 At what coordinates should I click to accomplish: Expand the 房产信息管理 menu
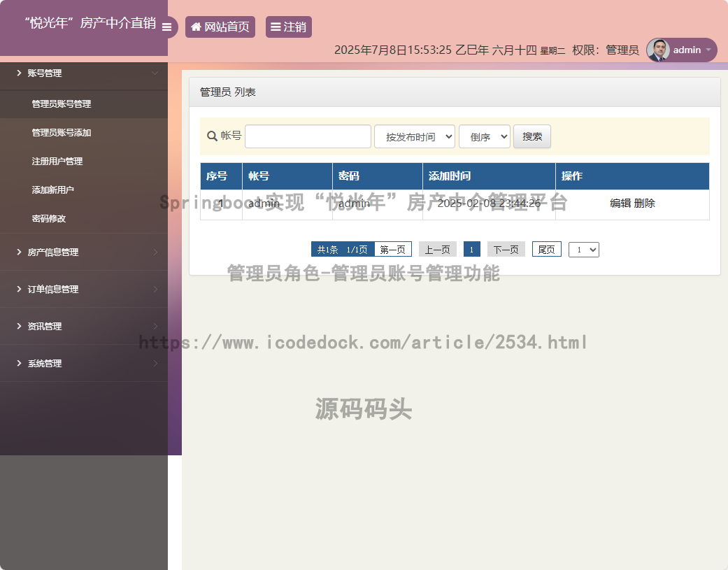point(84,252)
